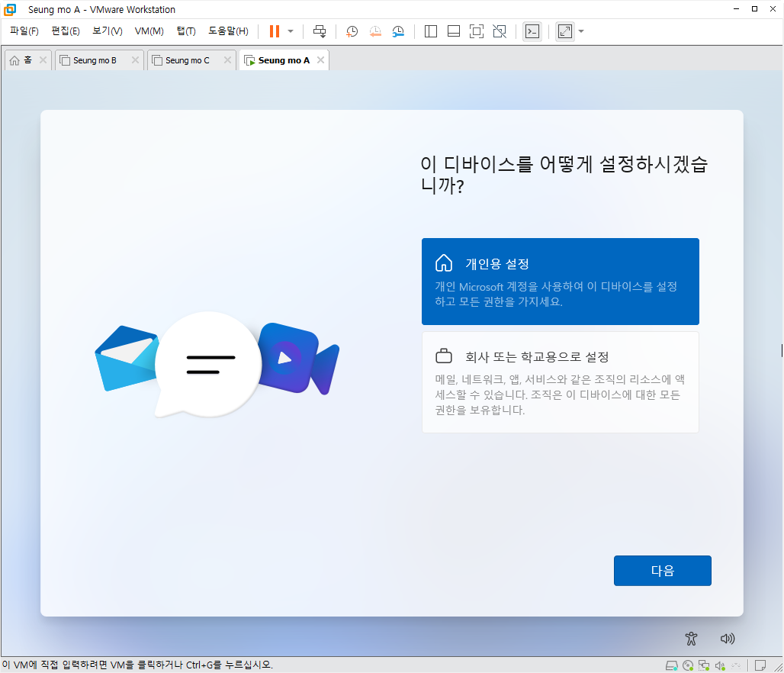Open the power options dropdown next to the pause button
The height and width of the screenshot is (673, 784).
tap(291, 31)
